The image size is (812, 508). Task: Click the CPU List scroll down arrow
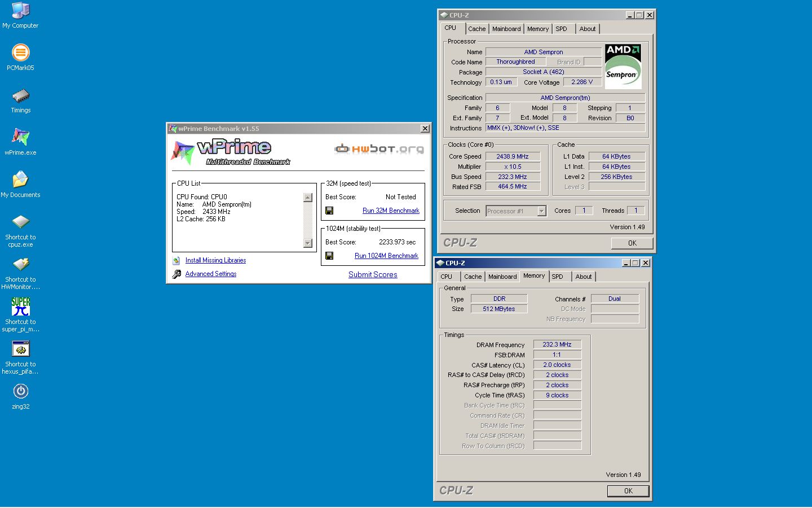(x=307, y=243)
